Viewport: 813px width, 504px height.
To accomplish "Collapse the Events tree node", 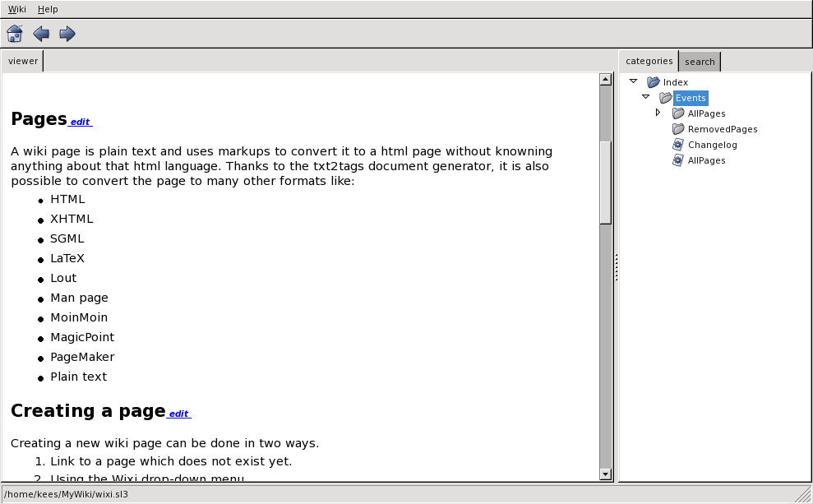I will 646,97.
